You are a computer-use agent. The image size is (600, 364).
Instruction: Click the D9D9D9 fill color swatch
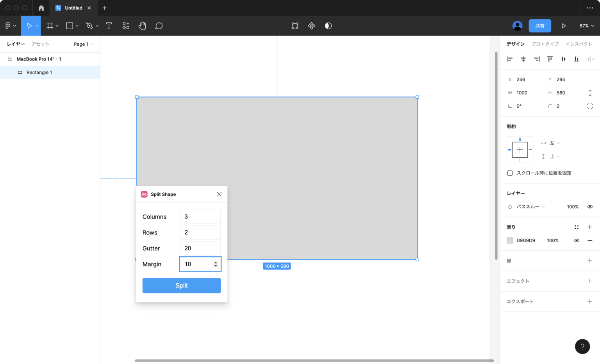click(510, 240)
